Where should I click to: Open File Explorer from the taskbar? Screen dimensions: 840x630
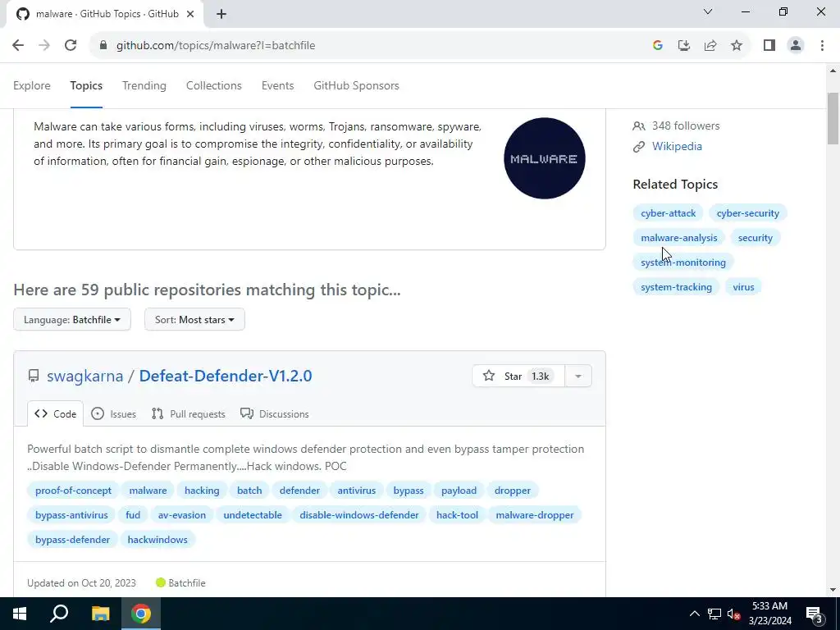[100, 614]
